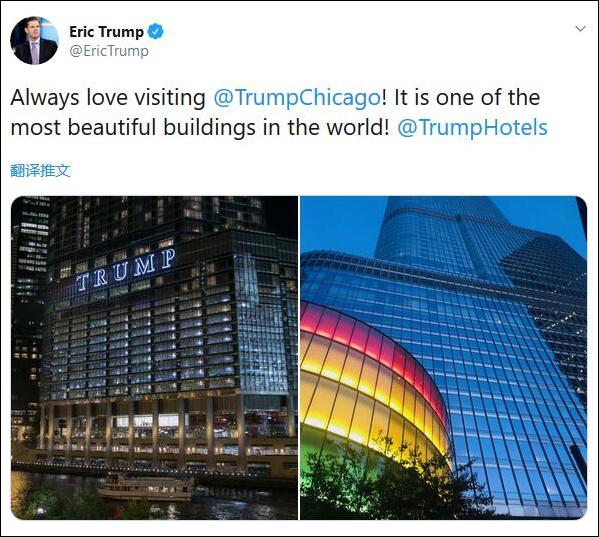
Task: Click the 翻译推文 translate tweet link
Action: (40, 170)
